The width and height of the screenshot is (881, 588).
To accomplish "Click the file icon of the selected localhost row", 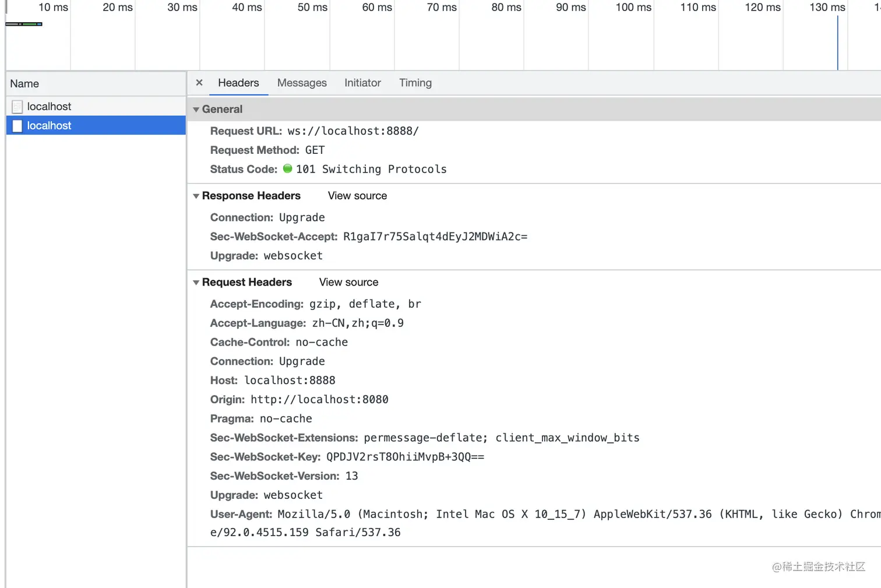I will point(17,126).
